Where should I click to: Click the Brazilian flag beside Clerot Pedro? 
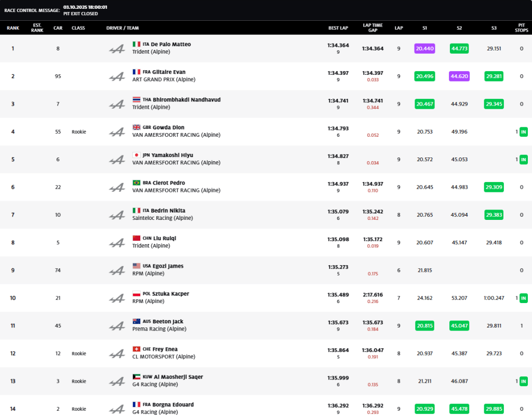tap(137, 182)
